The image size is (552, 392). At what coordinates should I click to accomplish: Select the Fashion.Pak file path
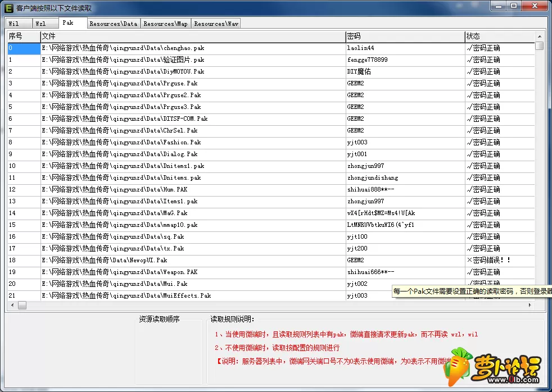point(121,143)
